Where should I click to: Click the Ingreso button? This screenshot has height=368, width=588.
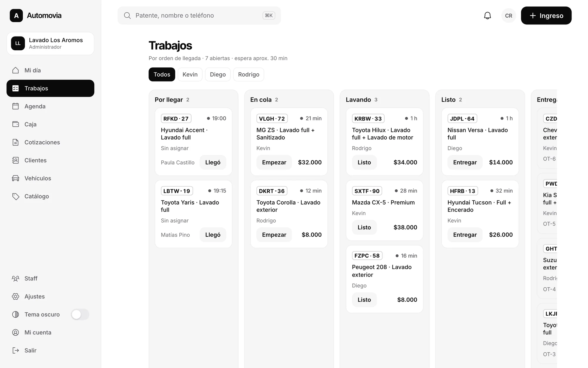(x=546, y=16)
